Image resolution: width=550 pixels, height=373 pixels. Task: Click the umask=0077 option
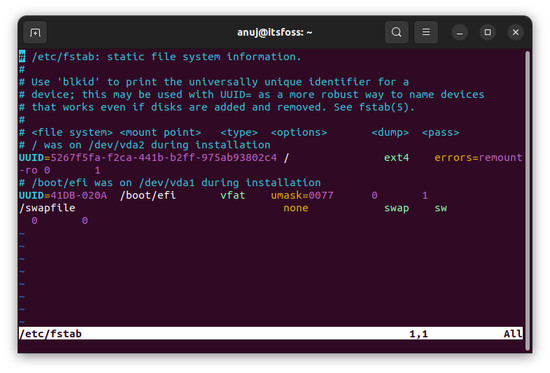point(302,195)
